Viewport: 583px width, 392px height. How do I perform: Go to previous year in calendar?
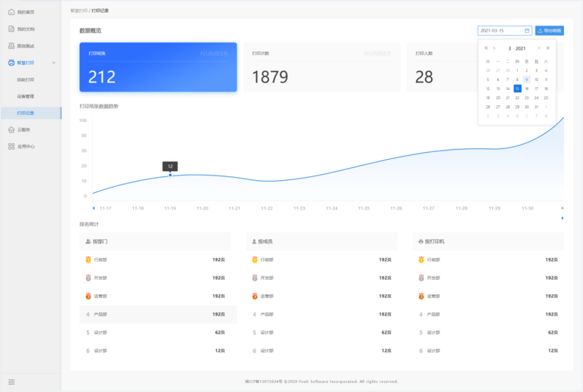[x=486, y=48]
